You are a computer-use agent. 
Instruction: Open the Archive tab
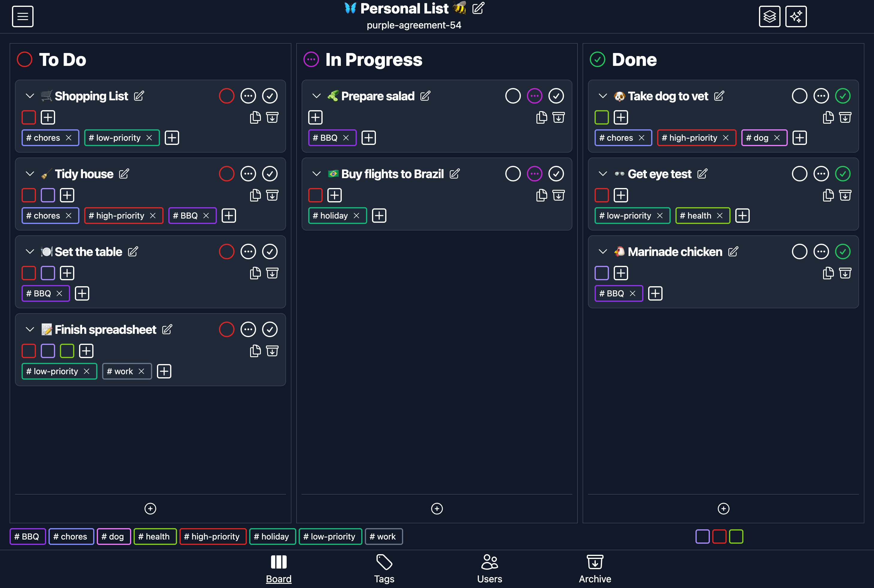595,569
